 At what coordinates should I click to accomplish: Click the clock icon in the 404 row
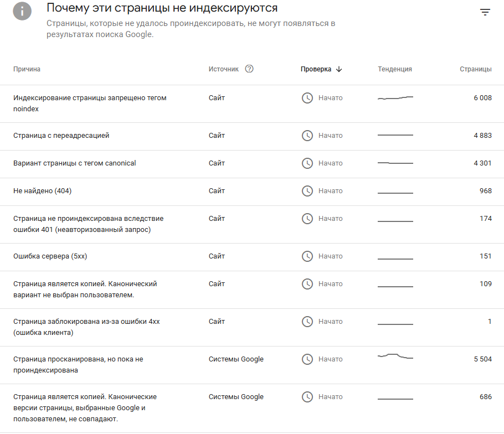click(307, 191)
